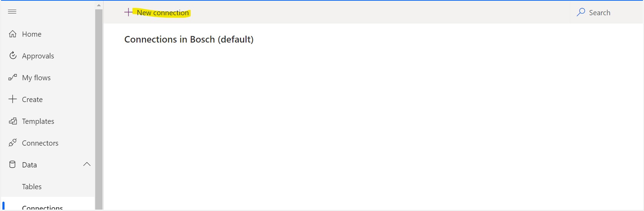The height and width of the screenshot is (211, 644).
Task: Open My flows from the sidebar
Action: click(x=36, y=77)
